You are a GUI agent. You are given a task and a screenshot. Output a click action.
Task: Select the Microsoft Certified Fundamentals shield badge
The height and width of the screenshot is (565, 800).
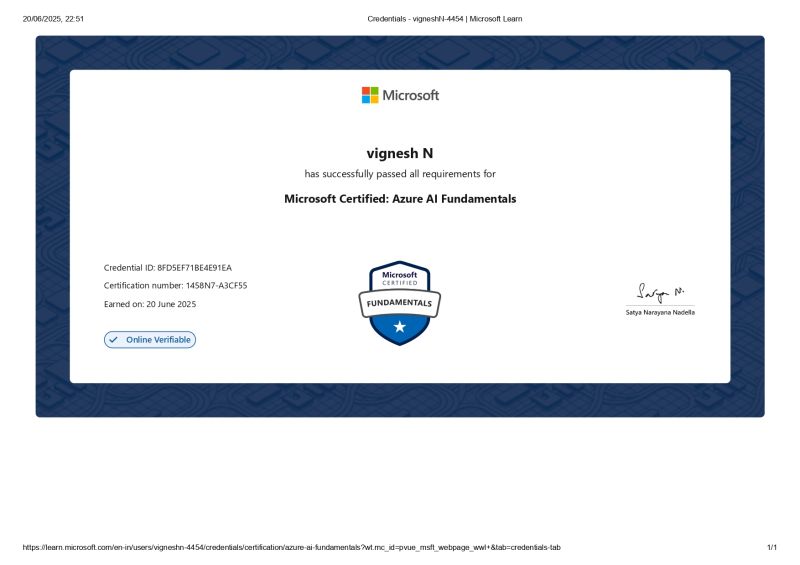[x=399, y=303]
